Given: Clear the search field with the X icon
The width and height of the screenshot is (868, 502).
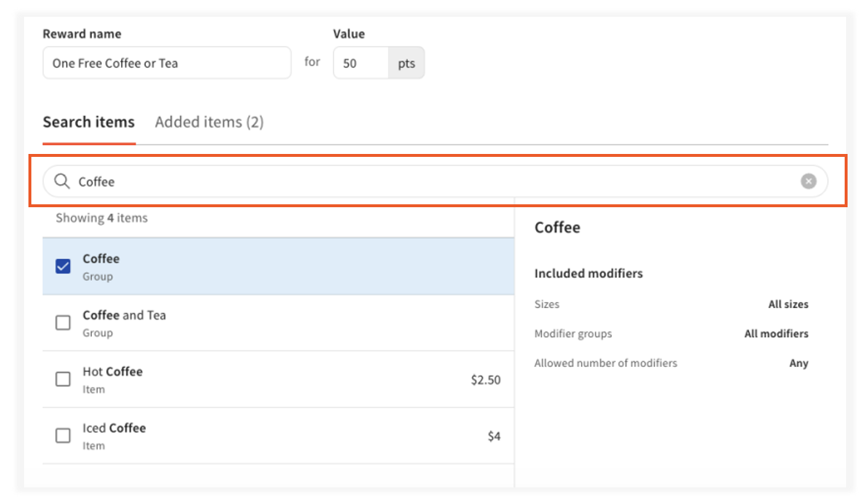Looking at the screenshot, I should (x=808, y=181).
